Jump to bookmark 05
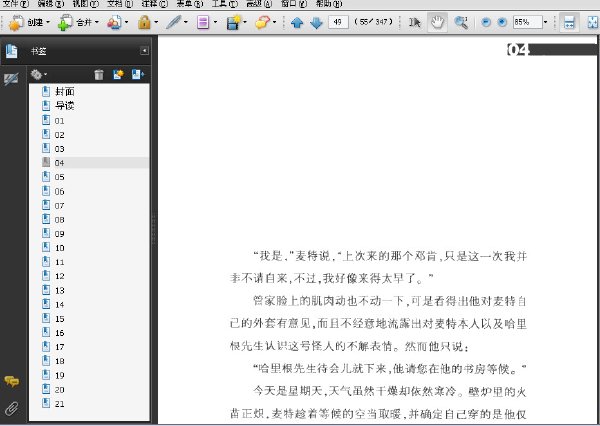The image size is (600, 426). tap(59, 177)
